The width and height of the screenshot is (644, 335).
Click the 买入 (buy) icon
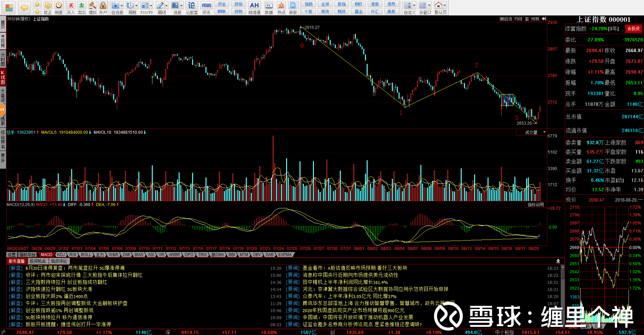click(x=71, y=5)
